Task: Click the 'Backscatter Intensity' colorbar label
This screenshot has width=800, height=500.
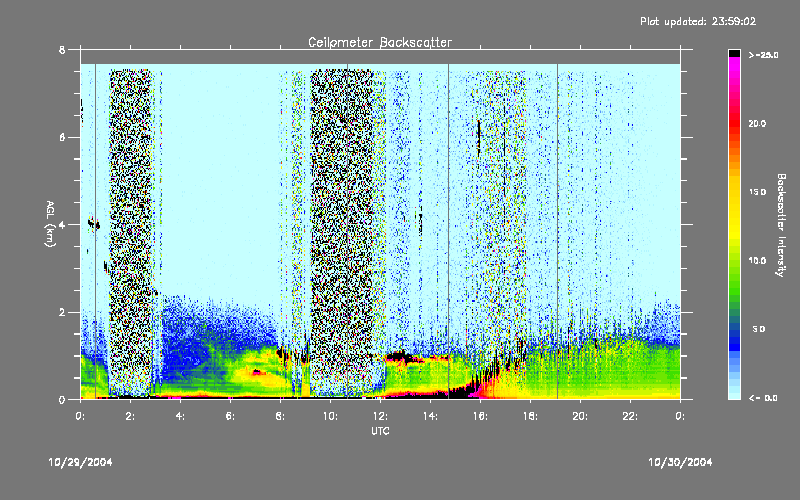Action: coord(781,225)
